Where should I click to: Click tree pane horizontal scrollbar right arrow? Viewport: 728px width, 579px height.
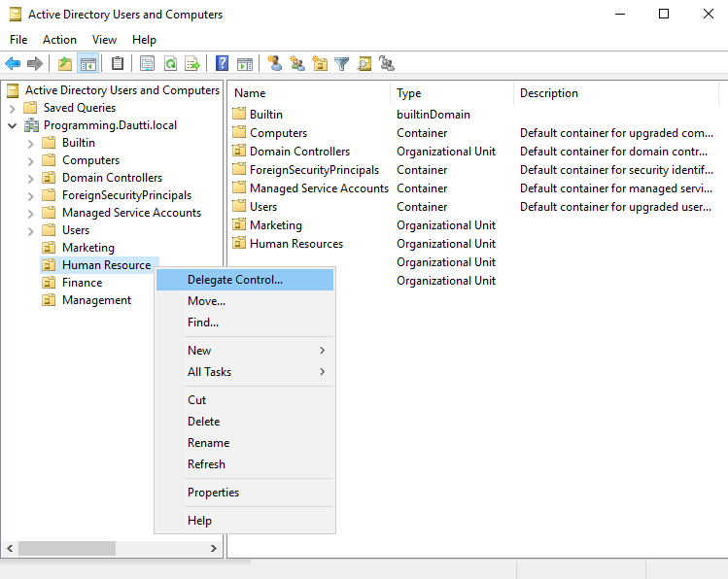click(214, 548)
